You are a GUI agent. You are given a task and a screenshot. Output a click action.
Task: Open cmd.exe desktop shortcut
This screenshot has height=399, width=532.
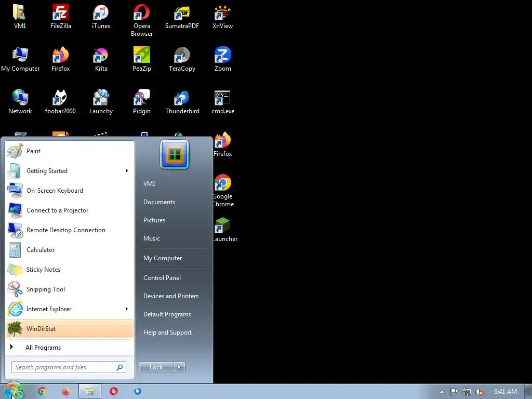coord(222,102)
